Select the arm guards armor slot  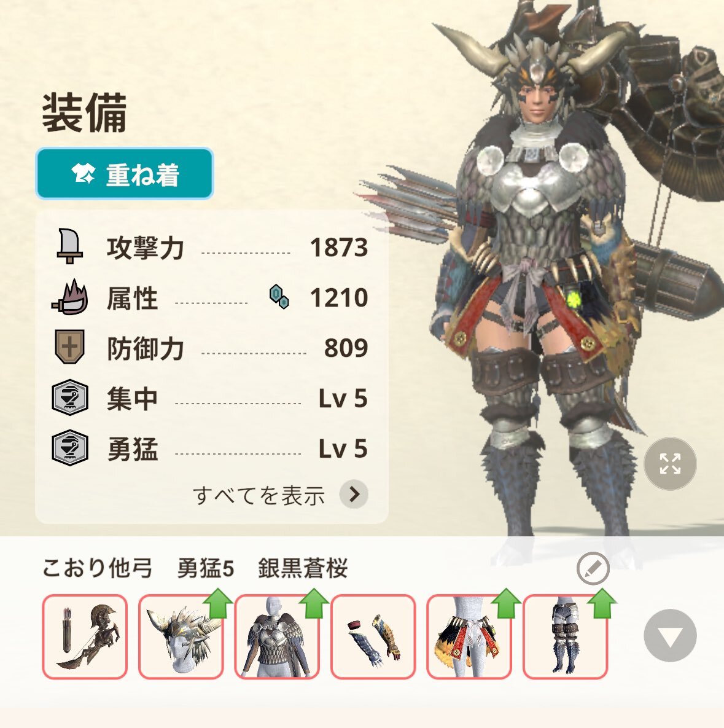[x=373, y=636]
